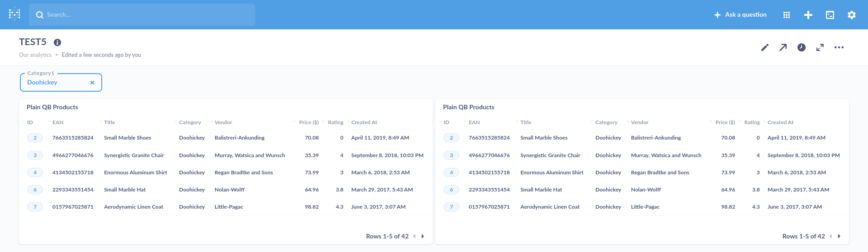Sort right table by Title column
The image size is (868, 252).
pyautogui.click(x=526, y=122)
